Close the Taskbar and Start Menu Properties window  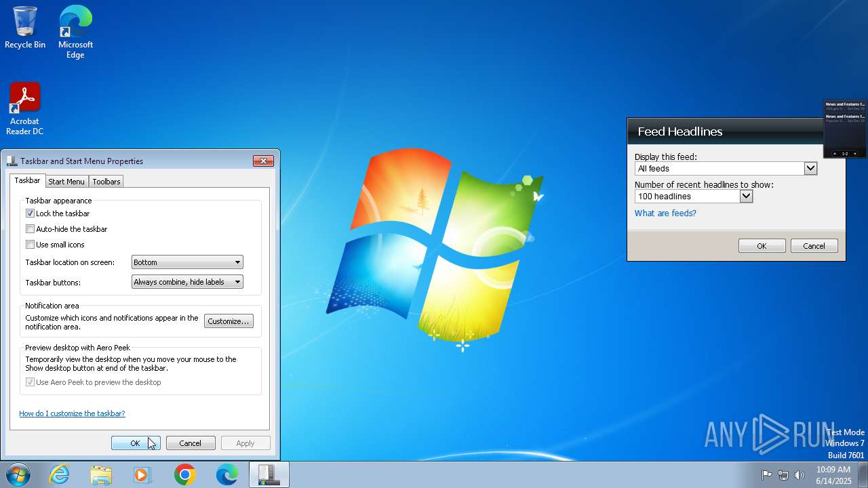pyautogui.click(x=263, y=161)
